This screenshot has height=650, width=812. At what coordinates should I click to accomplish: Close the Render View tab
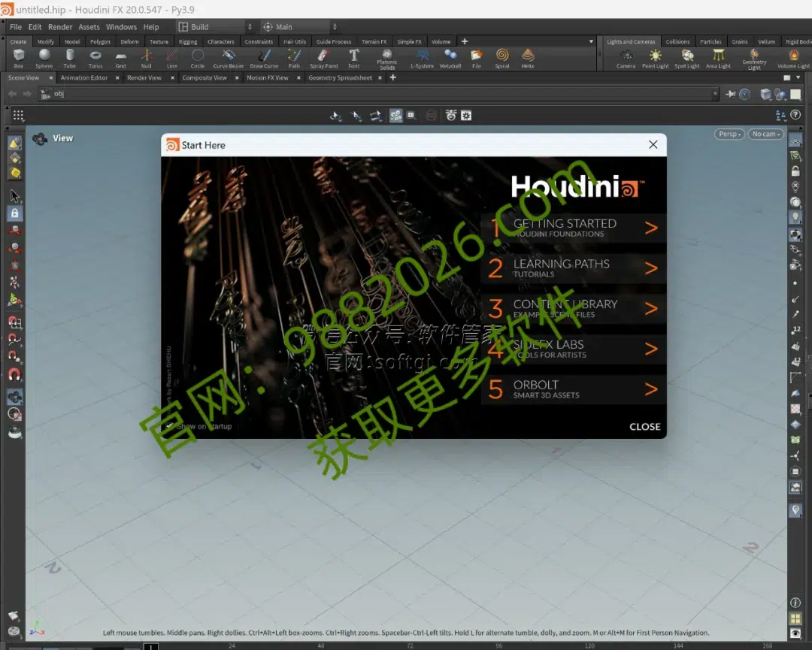[172, 77]
